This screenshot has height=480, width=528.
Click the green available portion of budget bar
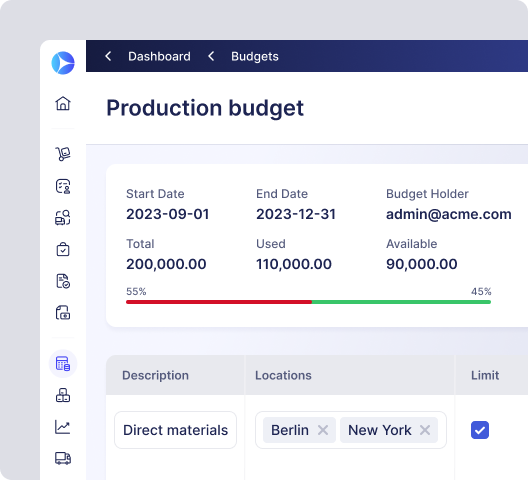[401, 302]
